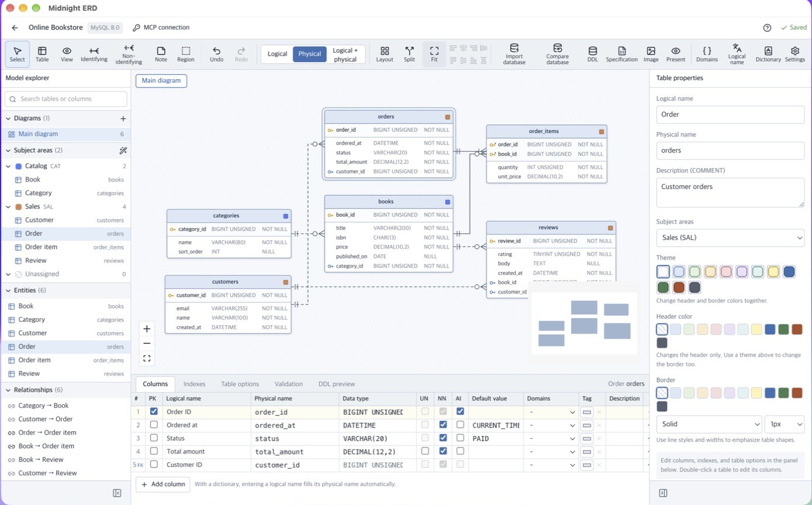Screen dimensions: 812x505
Task: Select the Region tool
Action: pyautogui.click(x=186, y=54)
